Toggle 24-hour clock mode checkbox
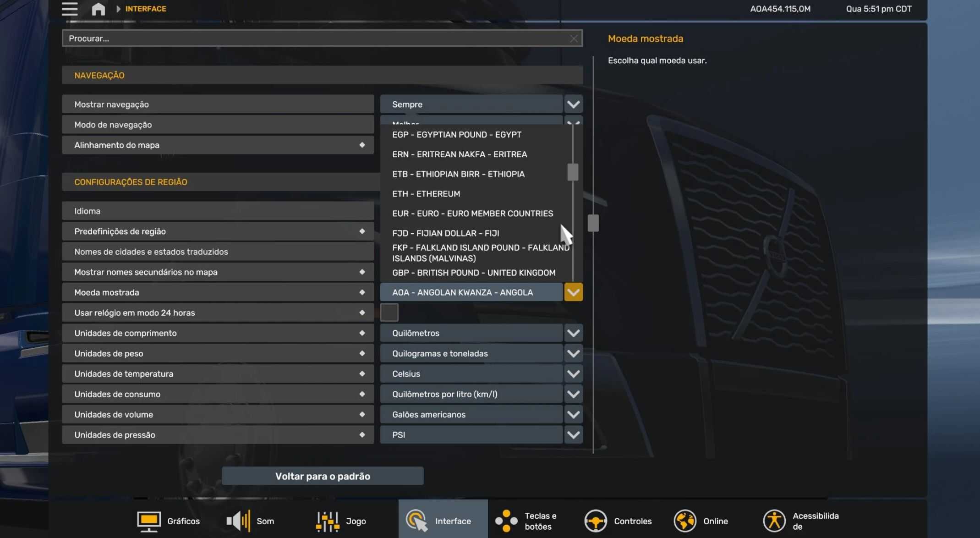980x538 pixels. (389, 313)
